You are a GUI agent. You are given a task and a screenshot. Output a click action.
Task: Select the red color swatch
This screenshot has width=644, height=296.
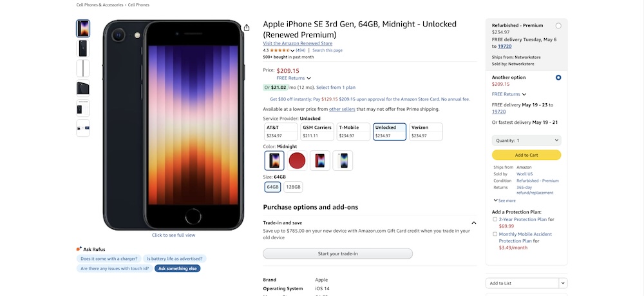point(297,161)
